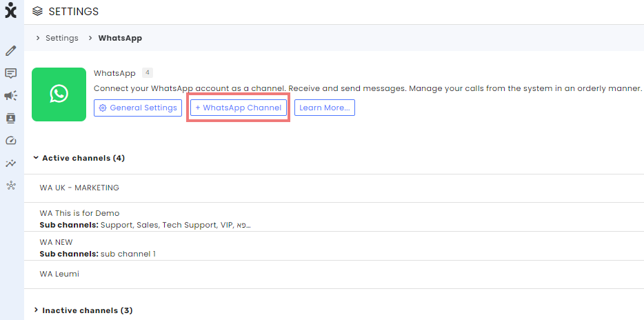
Task: Click the Learn More button
Action: pos(325,108)
